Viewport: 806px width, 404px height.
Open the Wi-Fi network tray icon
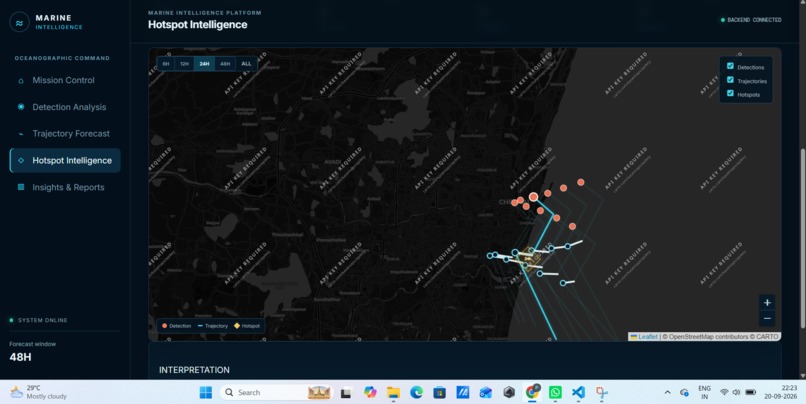[724, 392]
